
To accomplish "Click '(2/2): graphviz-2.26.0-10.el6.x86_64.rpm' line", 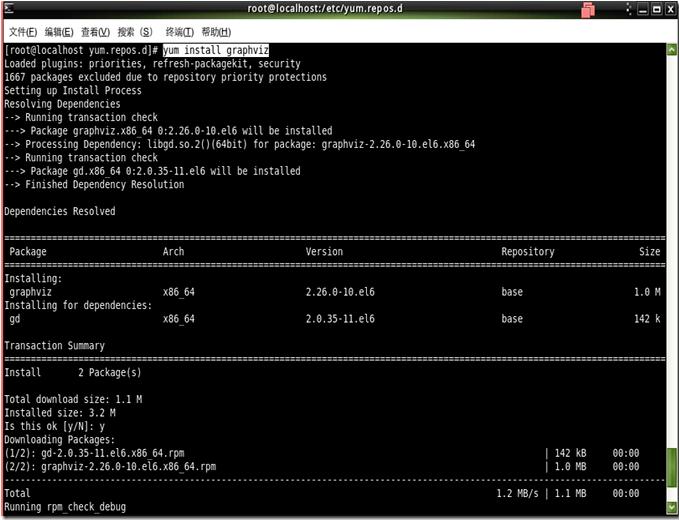I will pos(110,466).
